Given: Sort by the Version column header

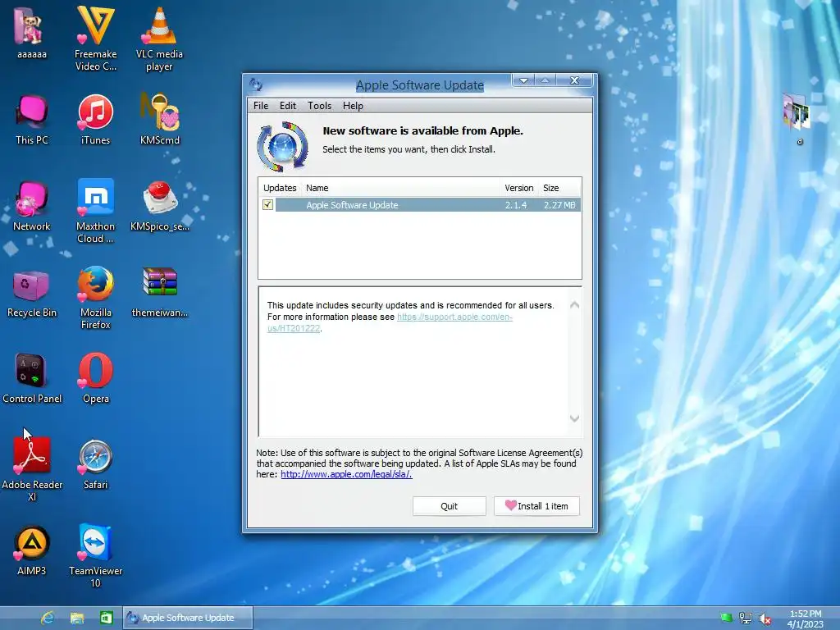Looking at the screenshot, I should pos(518,188).
